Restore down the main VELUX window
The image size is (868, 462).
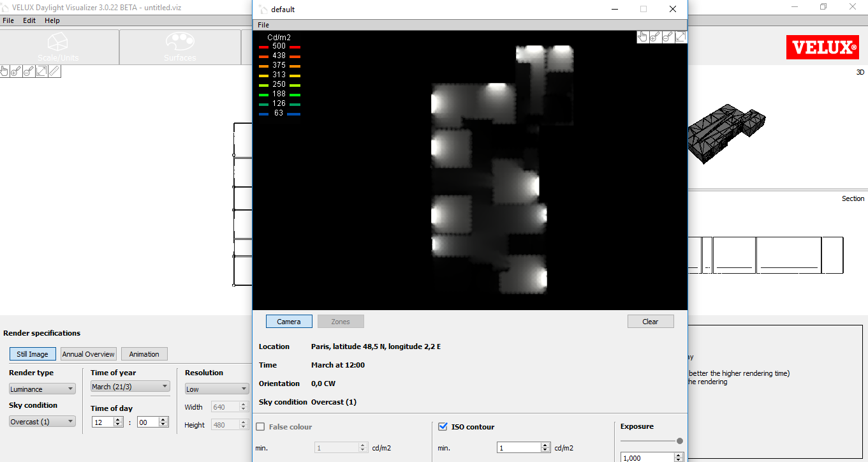click(x=823, y=6)
